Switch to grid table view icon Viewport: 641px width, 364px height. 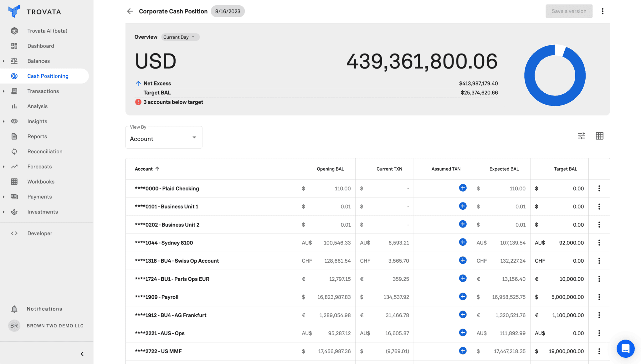pos(599,136)
